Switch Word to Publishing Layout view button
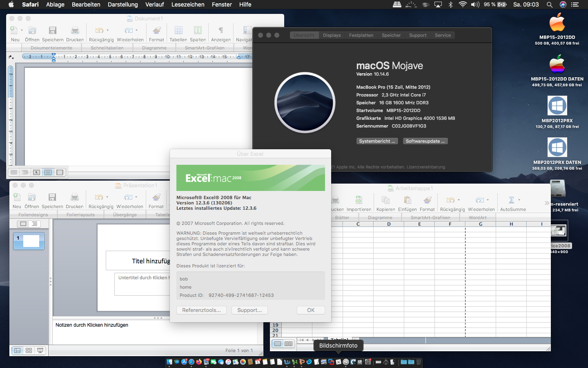Screen dimensions: 588x368 (x=37, y=172)
